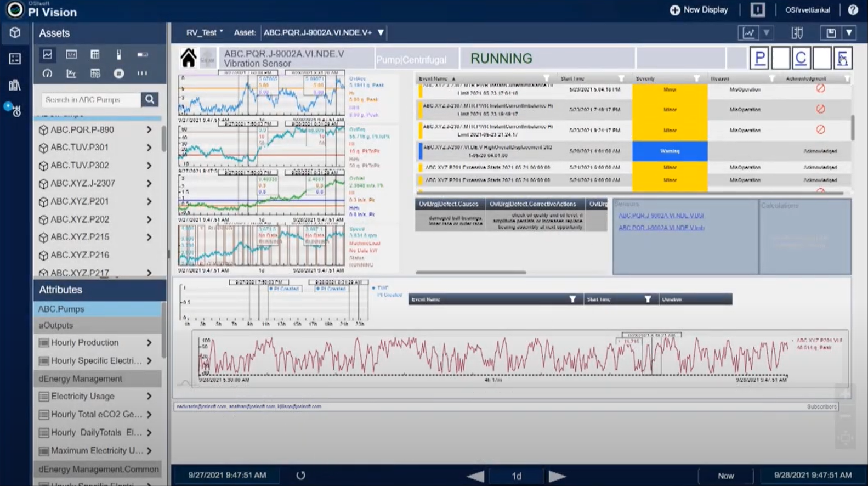Filter the Acknowledgment column
Image resolution: width=868 pixels, height=486 pixels.
[x=847, y=78]
